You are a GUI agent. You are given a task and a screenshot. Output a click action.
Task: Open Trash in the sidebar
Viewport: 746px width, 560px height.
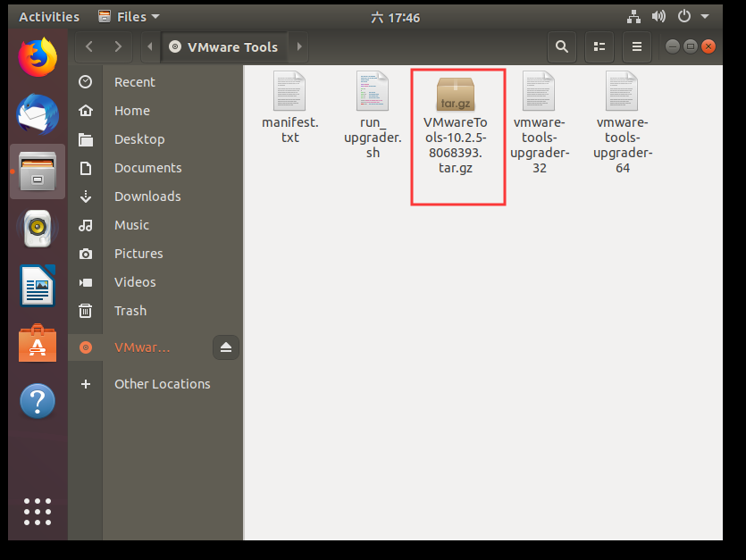pos(155,310)
